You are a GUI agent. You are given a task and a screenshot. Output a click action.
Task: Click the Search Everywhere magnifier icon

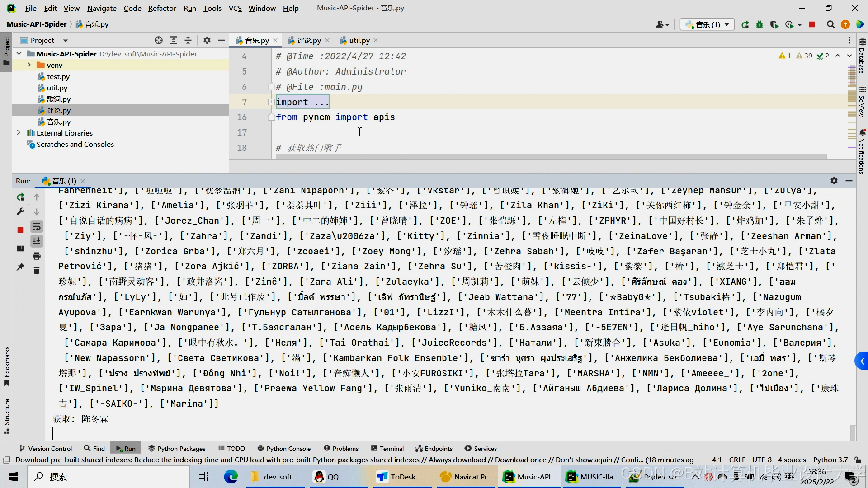(830, 24)
